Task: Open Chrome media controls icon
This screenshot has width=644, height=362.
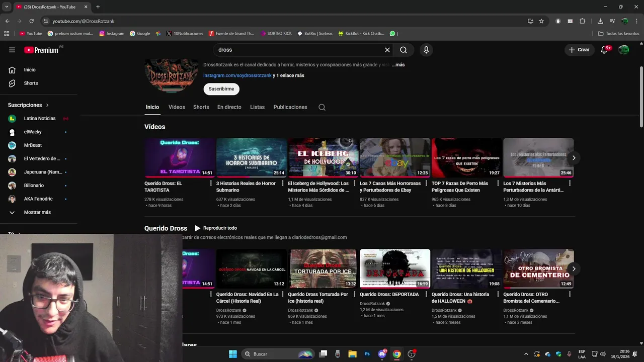Action: coord(612,21)
